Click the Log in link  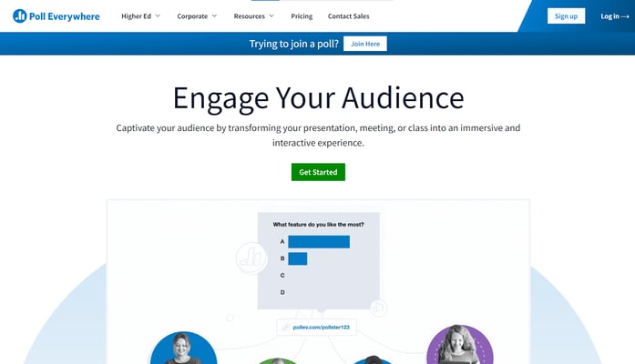tap(609, 16)
